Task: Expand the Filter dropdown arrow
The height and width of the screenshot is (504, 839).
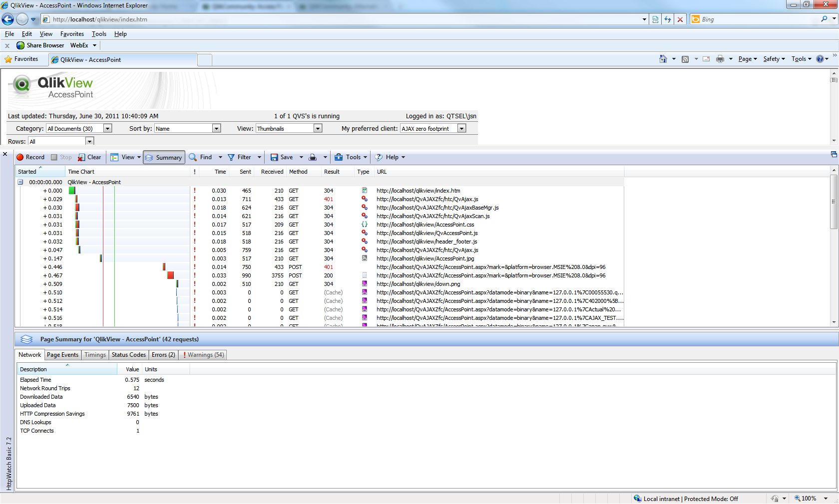Action: coord(259,157)
